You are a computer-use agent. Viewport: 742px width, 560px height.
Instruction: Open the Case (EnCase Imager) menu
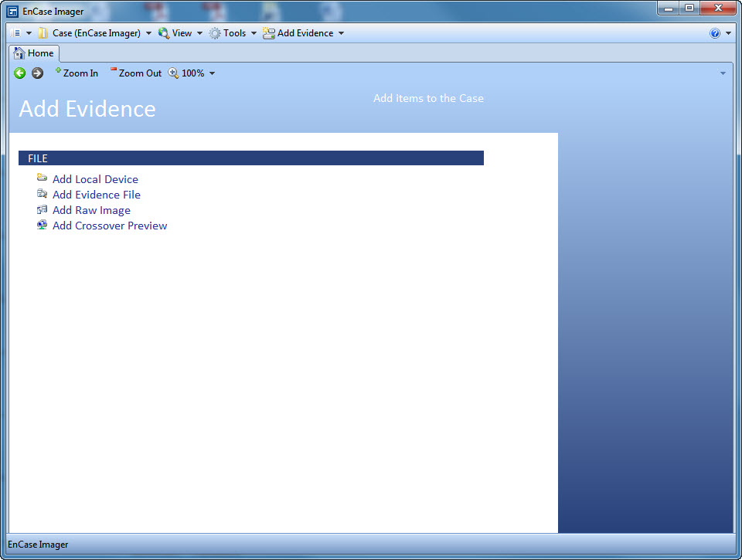tap(95, 33)
